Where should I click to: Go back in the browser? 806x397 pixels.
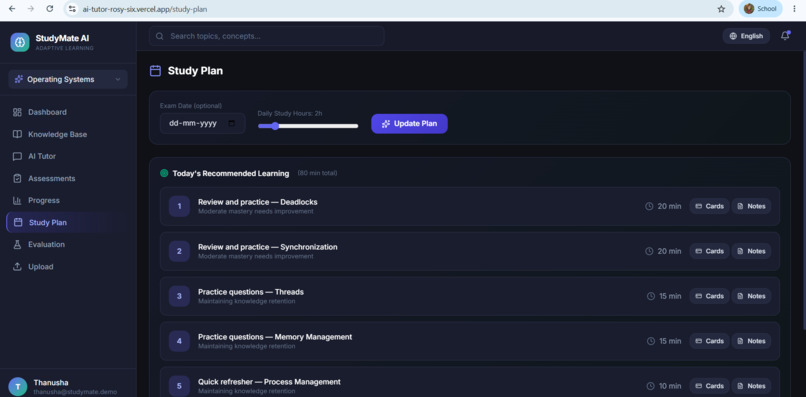click(x=12, y=9)
